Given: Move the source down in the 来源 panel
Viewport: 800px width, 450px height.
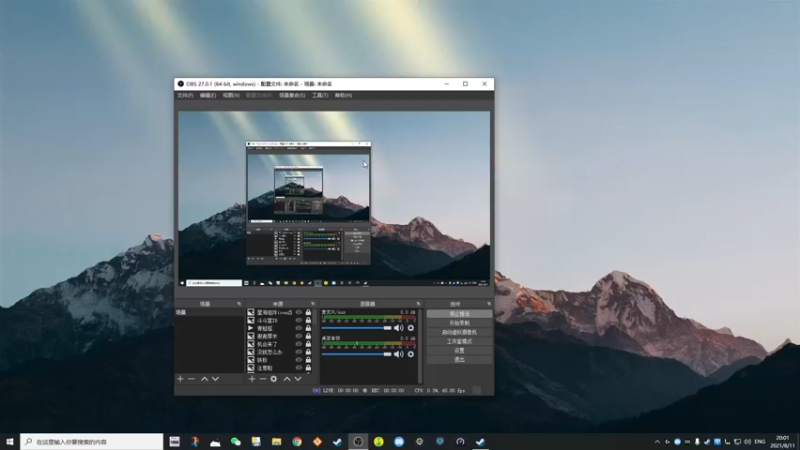Looking at the screenshot, I should click(298, 379).
